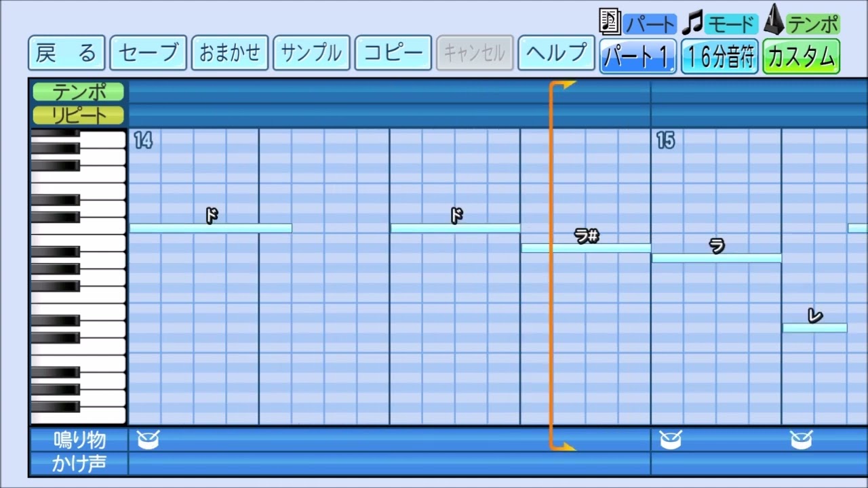Viewport: 868px width, 488px height.
Task: Select the リピート label on the left
Action: pos(77,115)
